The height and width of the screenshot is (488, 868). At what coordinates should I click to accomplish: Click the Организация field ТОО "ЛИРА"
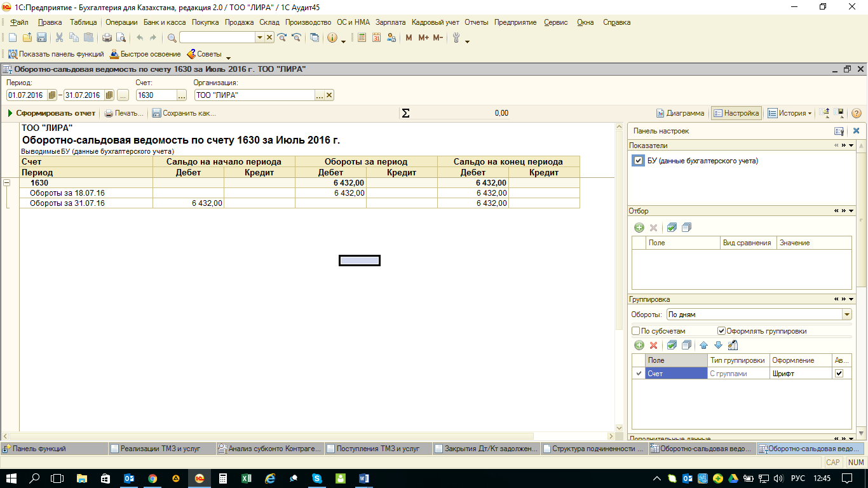(254, 95)
